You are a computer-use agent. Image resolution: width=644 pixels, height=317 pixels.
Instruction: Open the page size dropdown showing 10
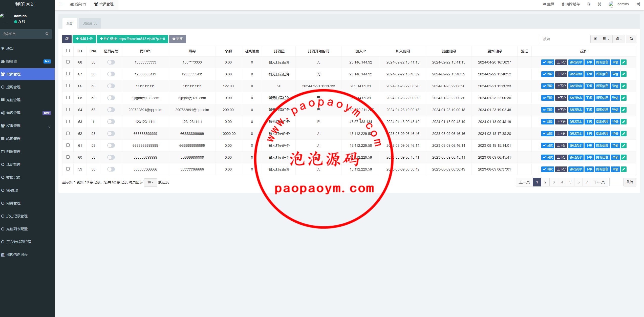(150, 182)
